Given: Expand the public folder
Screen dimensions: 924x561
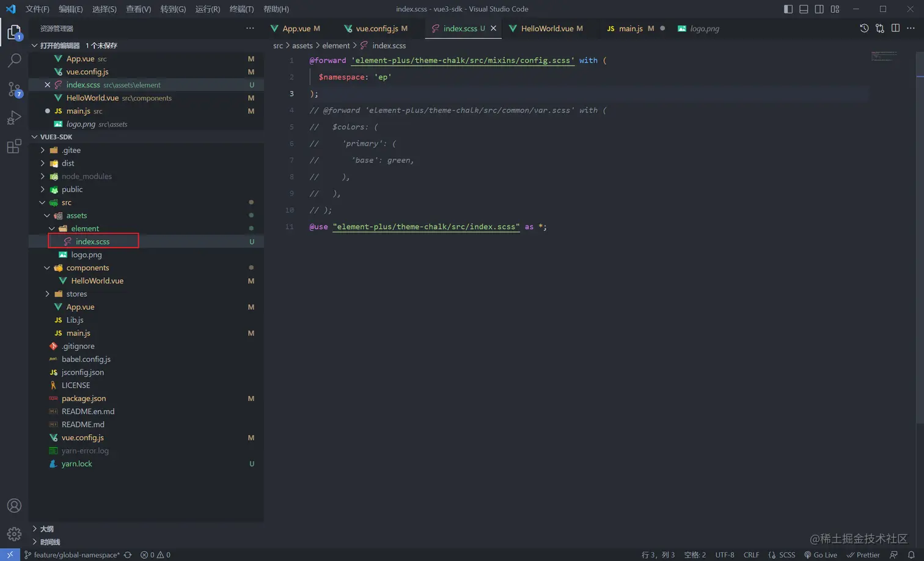Looking at the screenshot, I should [43, 189].
